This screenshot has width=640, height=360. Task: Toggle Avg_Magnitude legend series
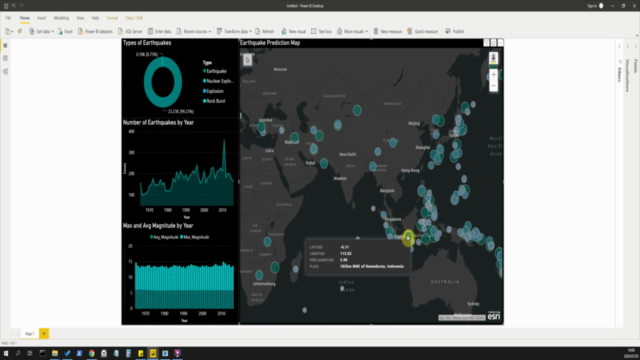[164, 237]
